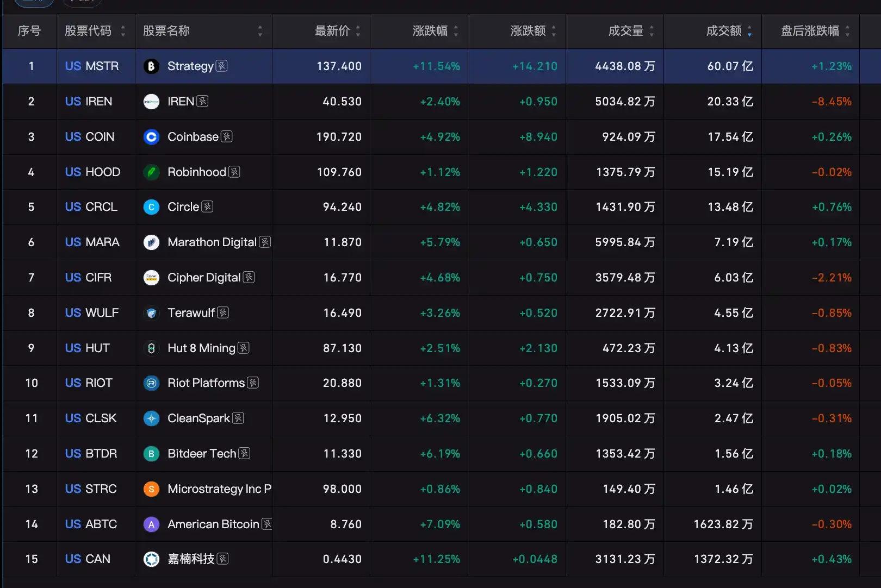Click the badge icon next to Marathon Digital
This screenshot has height=588, width=881.
265,242
